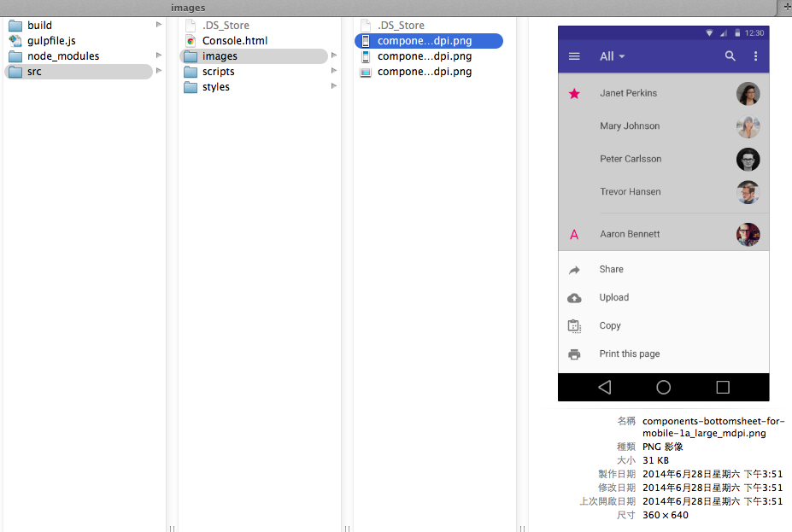Select the images folder in the second column

[x=254, y=56]
